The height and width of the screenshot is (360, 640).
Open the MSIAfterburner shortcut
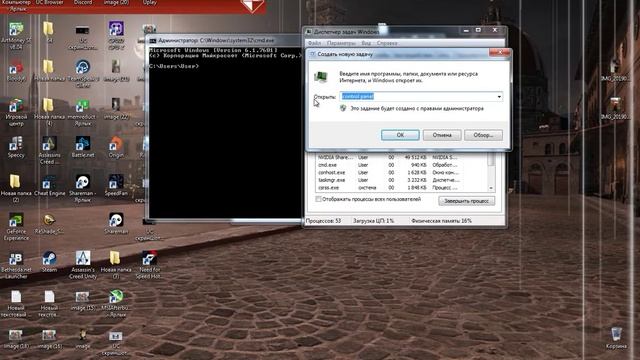tap(116, 302)
